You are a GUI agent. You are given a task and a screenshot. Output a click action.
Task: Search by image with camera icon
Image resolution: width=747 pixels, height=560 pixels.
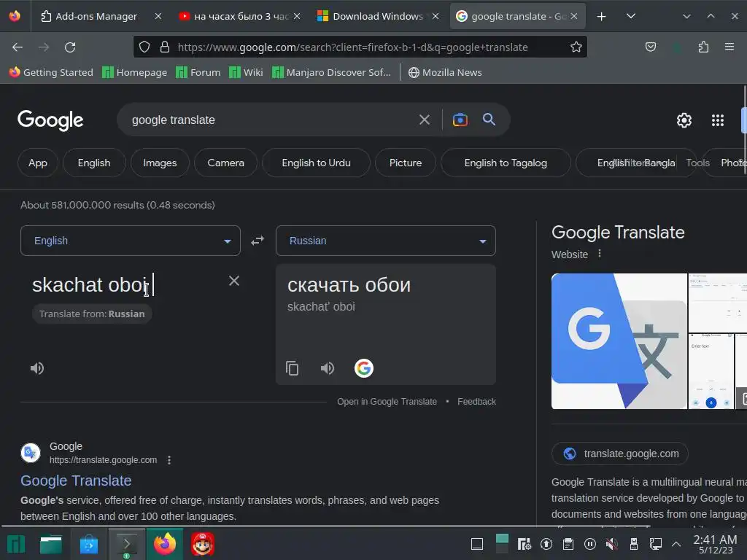[460, 120]
